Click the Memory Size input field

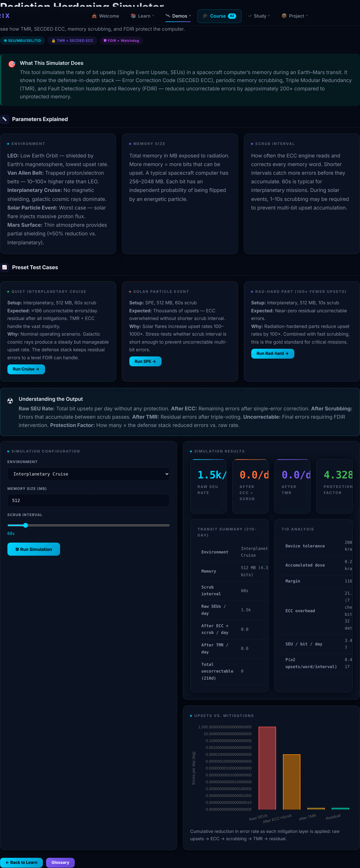click(89, 500)
